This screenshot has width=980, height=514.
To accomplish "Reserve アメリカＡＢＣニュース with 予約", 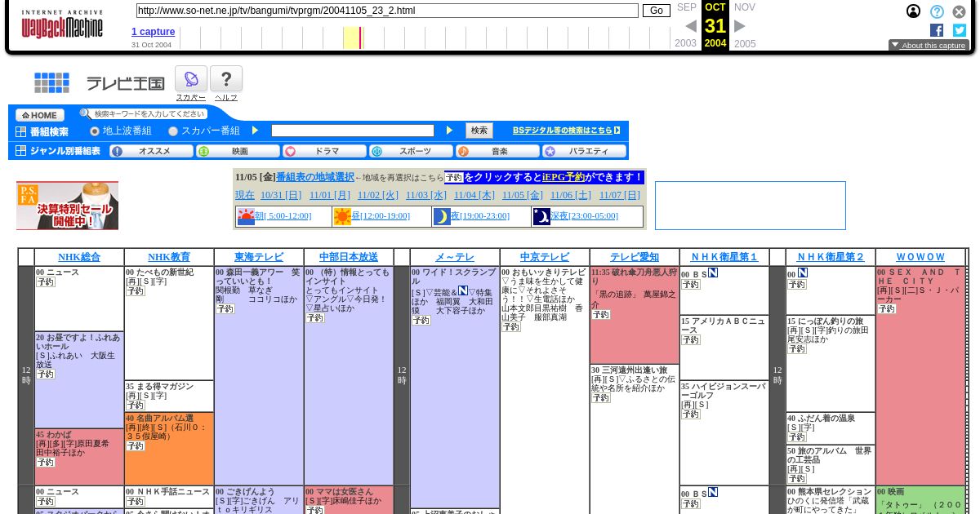I will point(690,339).
